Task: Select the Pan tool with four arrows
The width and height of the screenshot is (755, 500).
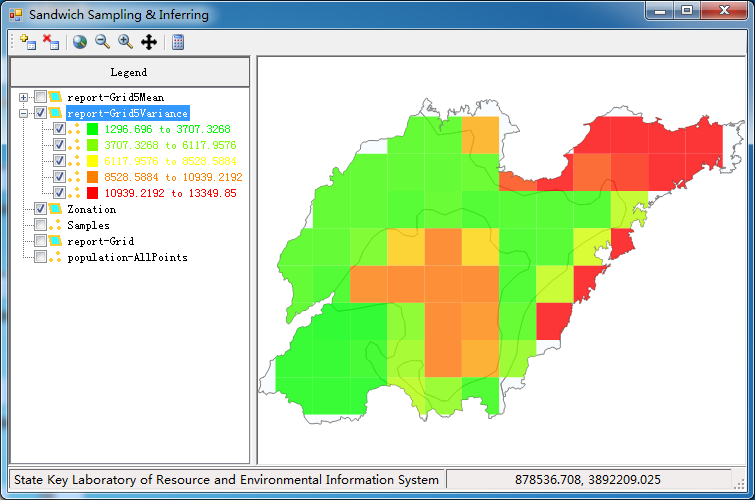Action: 149,42
